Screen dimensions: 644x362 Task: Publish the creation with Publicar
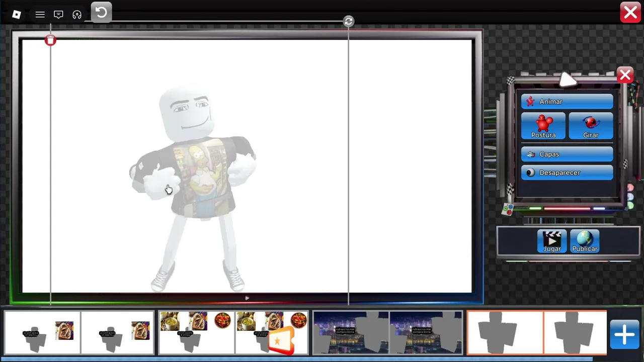(585, 241)
